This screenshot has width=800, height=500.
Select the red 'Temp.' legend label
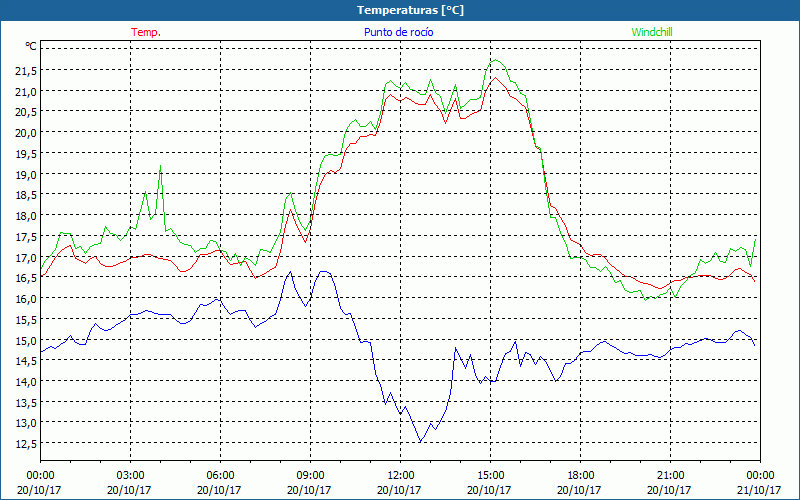(x=146, y=32)
